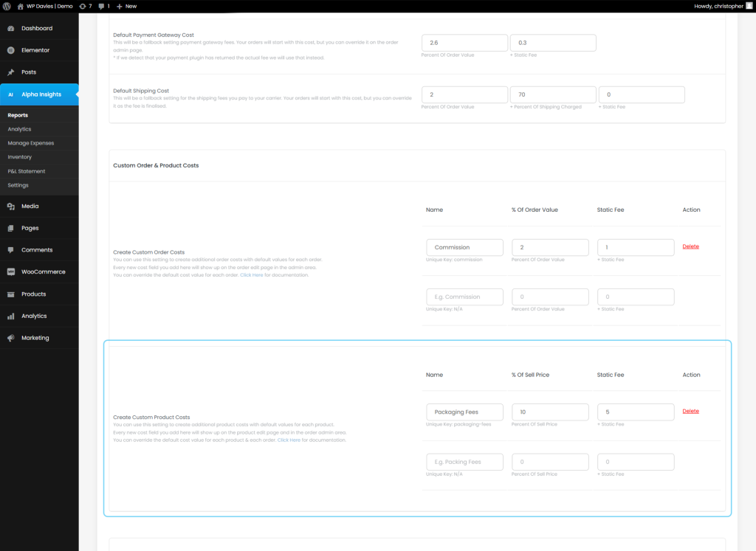Click the Media library icon
This screenshot has width=756, height=551.
(x=10, y=206)
